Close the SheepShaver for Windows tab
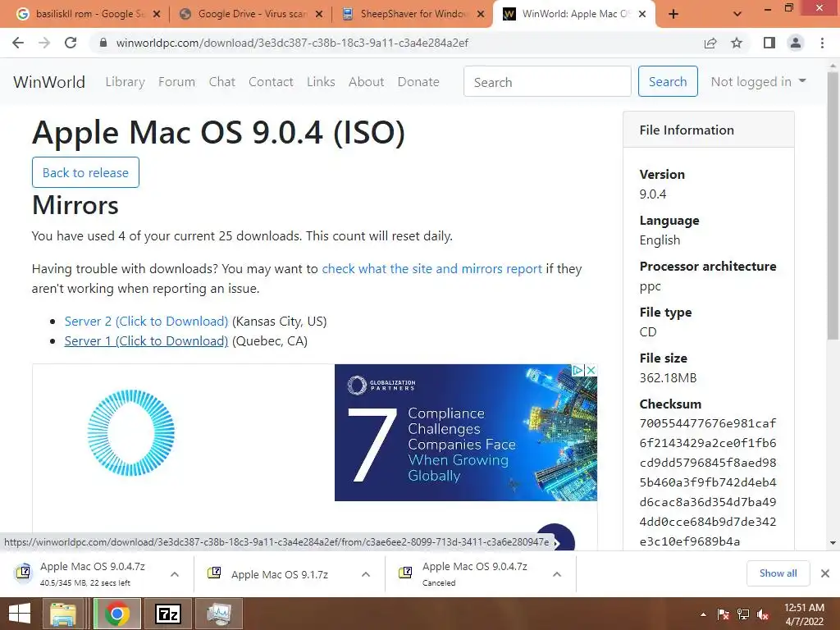The image size is (840, 630). [x=481, y=14]
